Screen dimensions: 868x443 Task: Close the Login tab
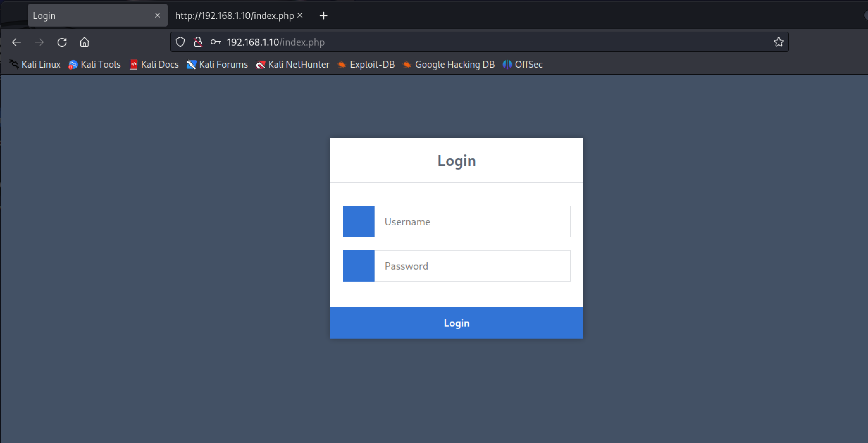pos(157,15)
